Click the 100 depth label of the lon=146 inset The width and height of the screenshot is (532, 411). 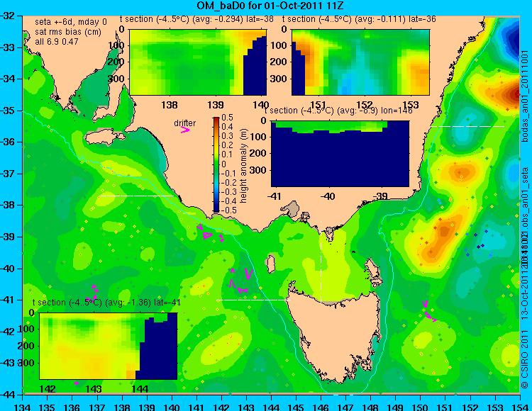click(x=258, y=137)
